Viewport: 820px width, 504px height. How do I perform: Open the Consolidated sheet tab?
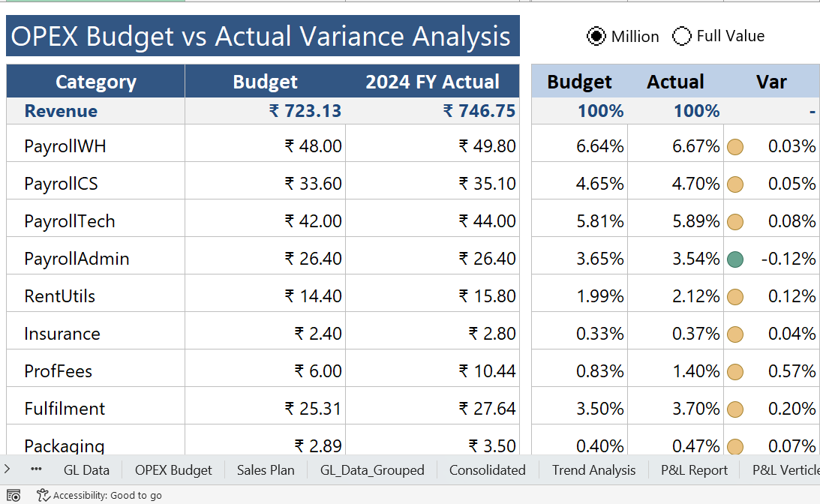487,470
